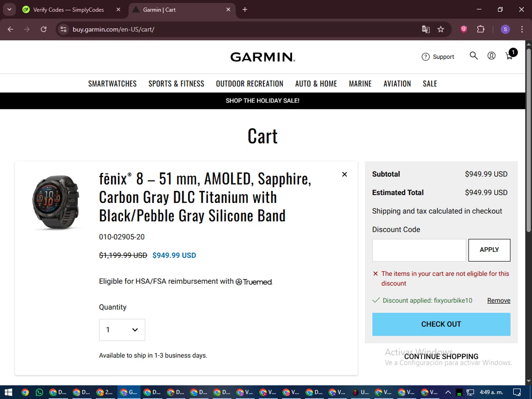Reload the Garmin cart page
Viewport: 532px width, 399px height.
tap(43, 29)
